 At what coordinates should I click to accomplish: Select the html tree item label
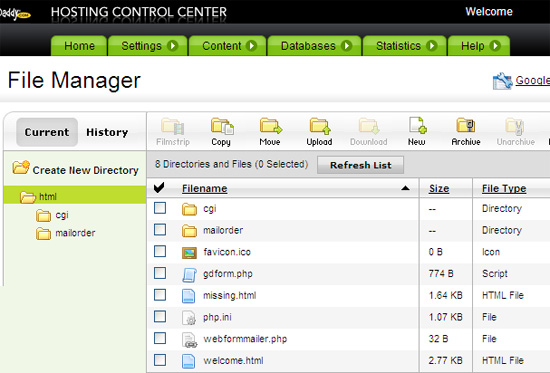click(48, 197)
